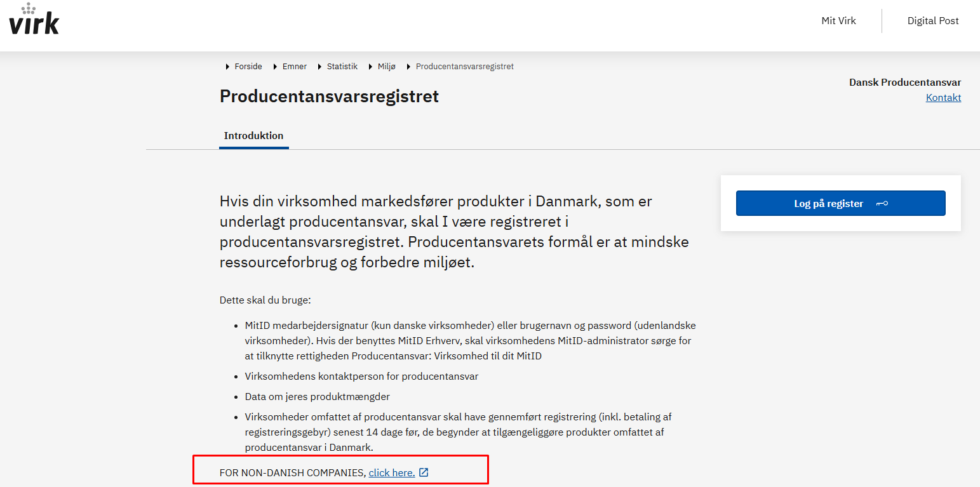Click the arrow before Emner breadcrumb
Viewport: 980px width, 487px height.
276,67
